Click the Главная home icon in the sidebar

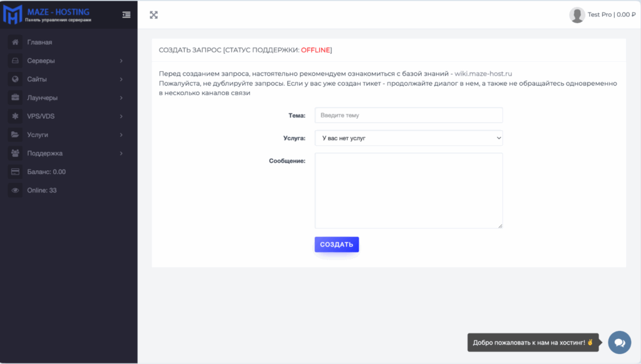coord(14,42)
